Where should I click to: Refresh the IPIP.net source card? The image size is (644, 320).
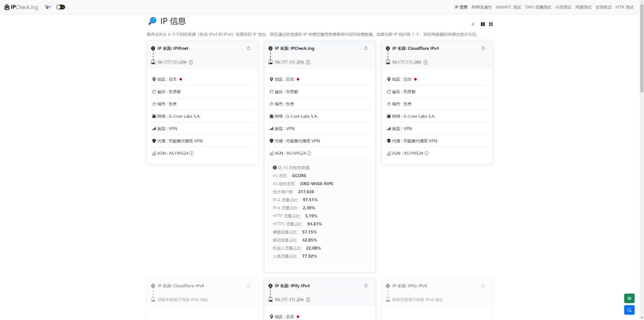pyautogui.click(x=248, y=48)
